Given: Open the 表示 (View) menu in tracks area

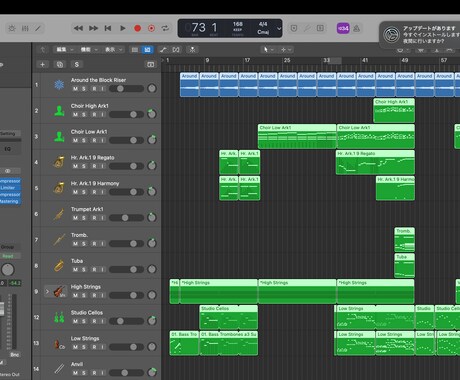Looking at the screenshot, I should click(x=113, y=50).
